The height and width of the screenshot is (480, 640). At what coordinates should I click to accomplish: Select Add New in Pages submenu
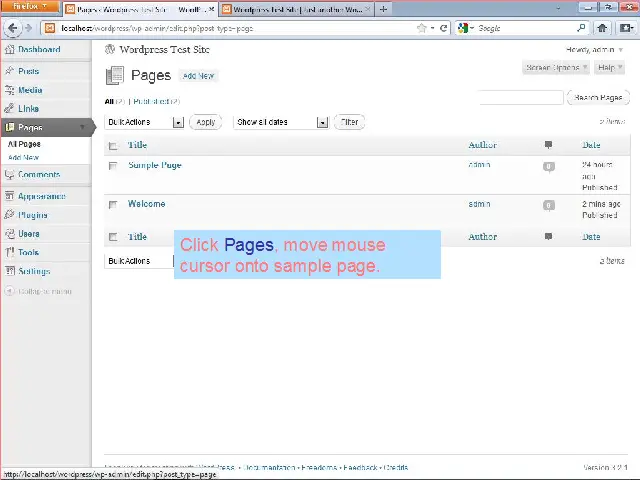tap(23, 157)
